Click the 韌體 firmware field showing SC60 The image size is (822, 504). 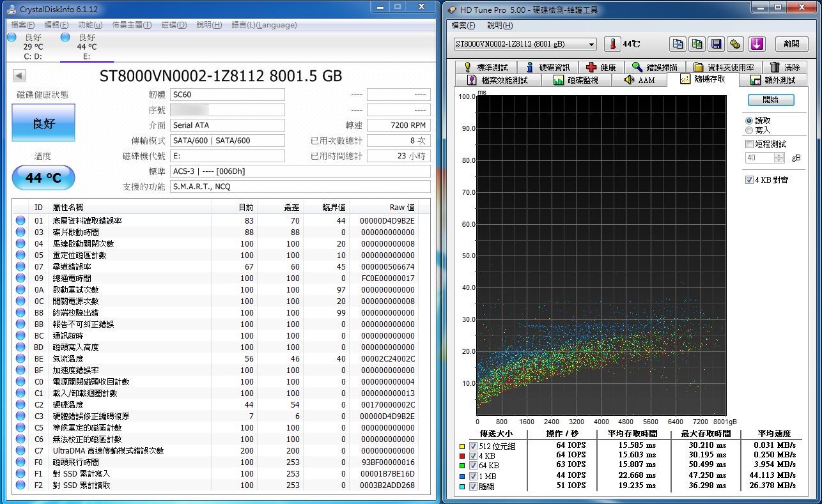(x=228, y=95)
